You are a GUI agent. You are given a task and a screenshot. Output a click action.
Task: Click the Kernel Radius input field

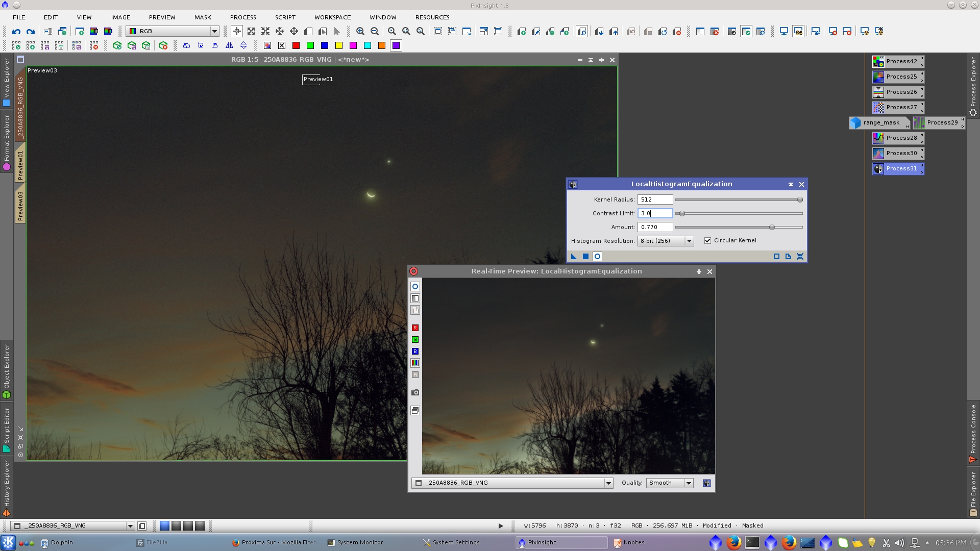tap(655, 200)
